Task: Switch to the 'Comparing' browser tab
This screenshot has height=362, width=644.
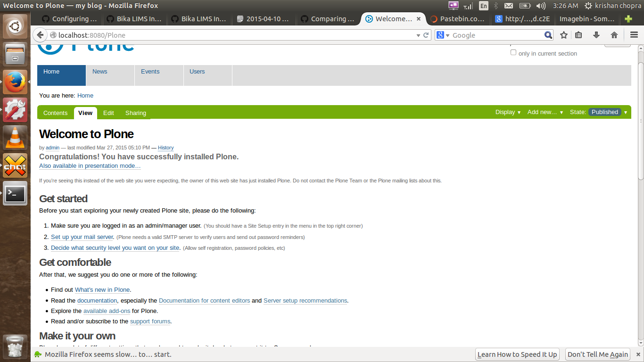Action: point(328,19)
